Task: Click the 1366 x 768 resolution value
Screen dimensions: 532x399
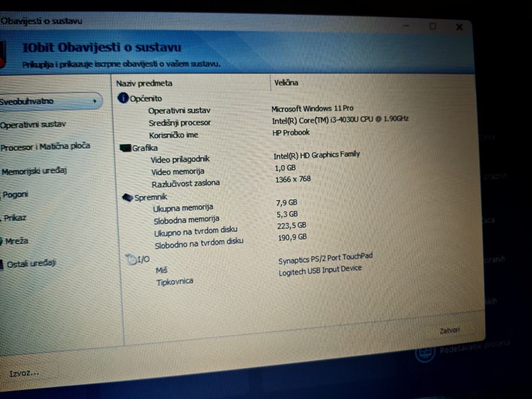Action: (293, 179)
